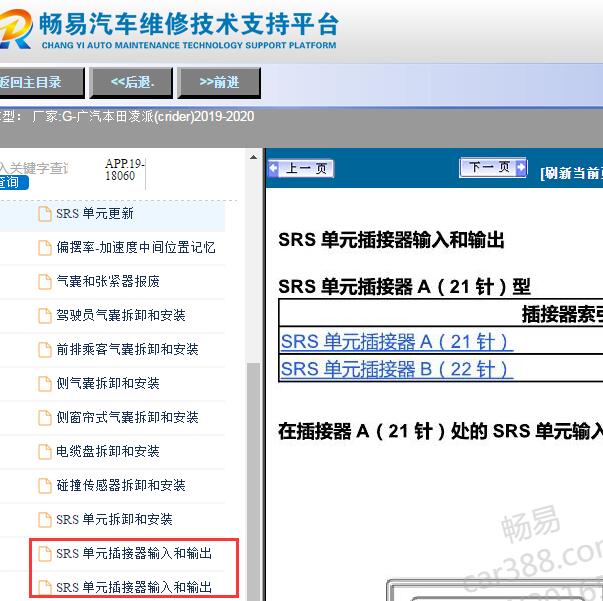The width and height of the screenshot is (603, 601).
Task: Open 侧气囊拆卸和安装 document
Action: (108, 383)
